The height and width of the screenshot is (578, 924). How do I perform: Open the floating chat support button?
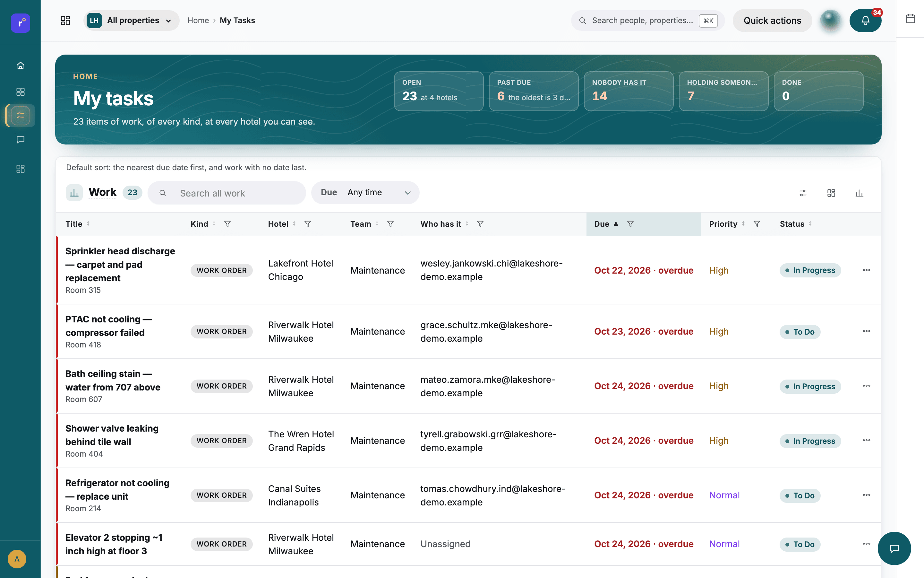coord(894,548)
